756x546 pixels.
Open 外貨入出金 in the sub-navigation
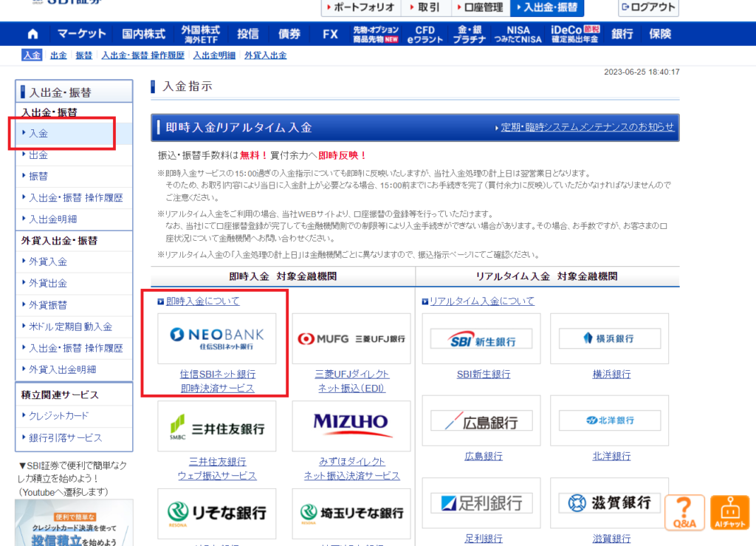pos(265,55)
